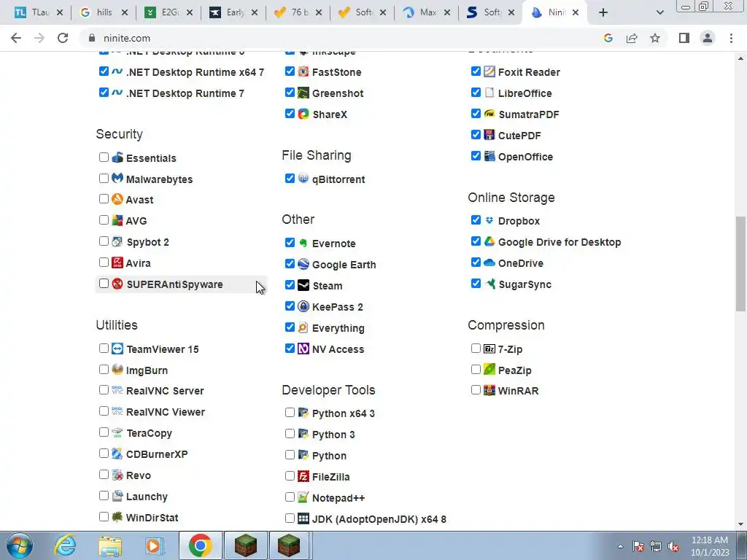Show hidden system tray icons
Viewport: 747px width, 560px height.
(620, 546)
